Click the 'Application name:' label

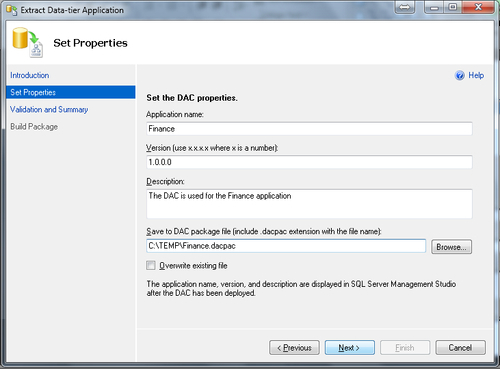click(175, 114)
